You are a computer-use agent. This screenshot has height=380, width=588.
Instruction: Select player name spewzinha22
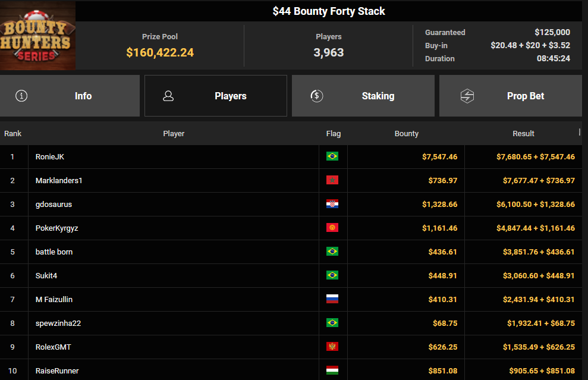click(x=58, y=324)
